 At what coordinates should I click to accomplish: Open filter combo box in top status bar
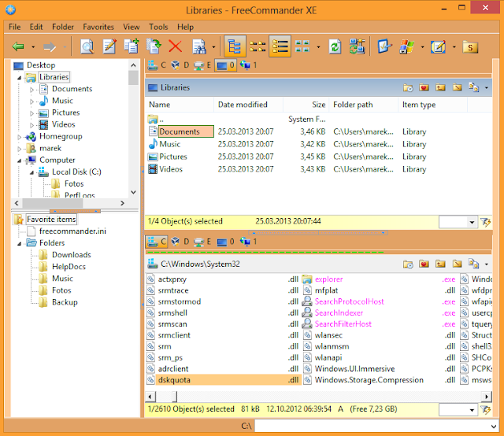click(x=458, y=222)
